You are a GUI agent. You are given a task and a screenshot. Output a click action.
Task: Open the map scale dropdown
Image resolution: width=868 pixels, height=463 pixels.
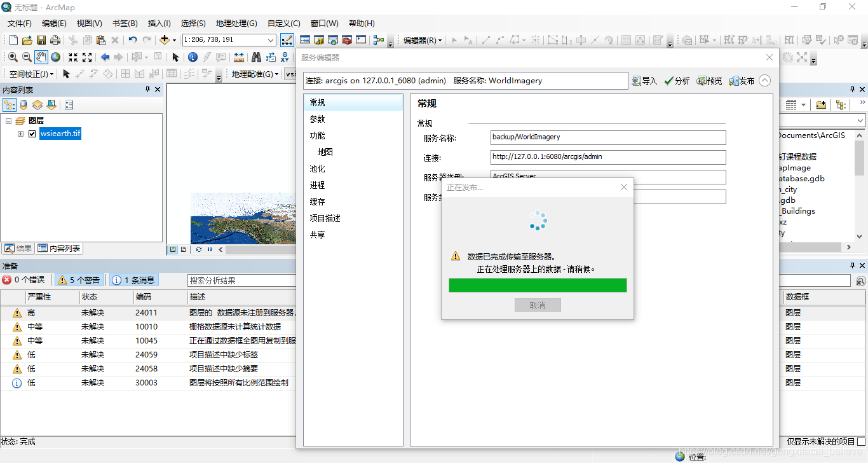(271, 40)
